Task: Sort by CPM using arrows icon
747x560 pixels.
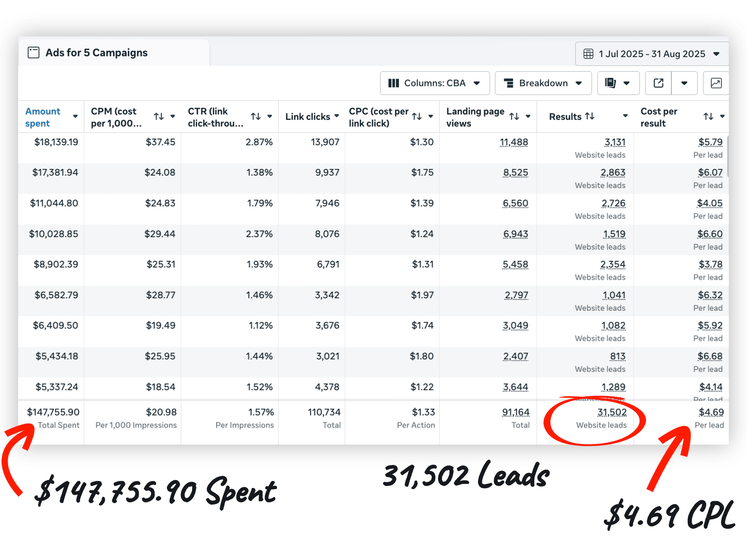Action: coord(159,116)
